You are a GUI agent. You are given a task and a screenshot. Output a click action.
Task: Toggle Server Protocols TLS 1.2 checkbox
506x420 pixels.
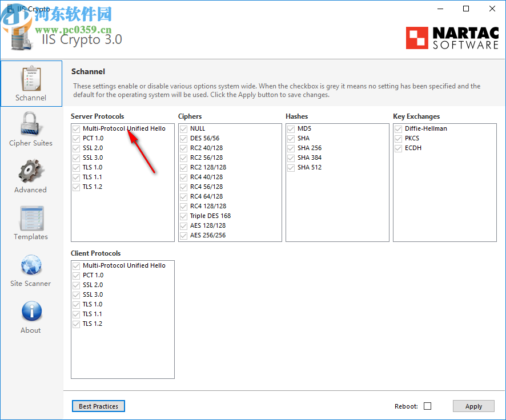tap(76, 187)
